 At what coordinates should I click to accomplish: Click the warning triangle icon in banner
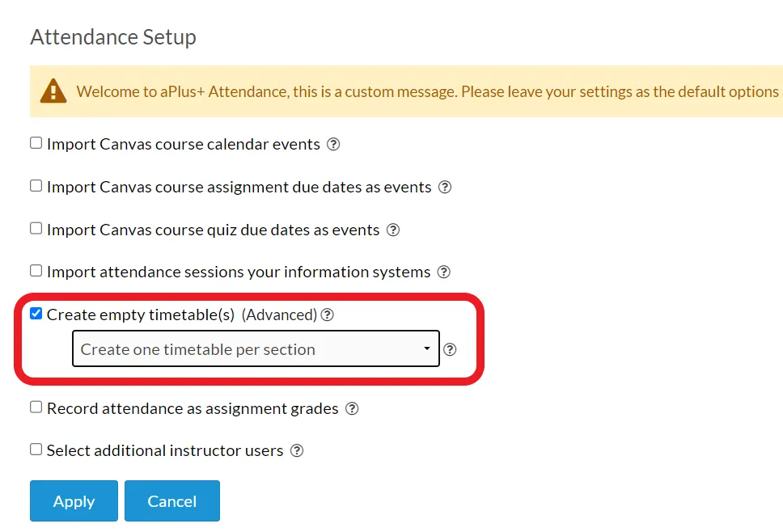pos(53,91)
